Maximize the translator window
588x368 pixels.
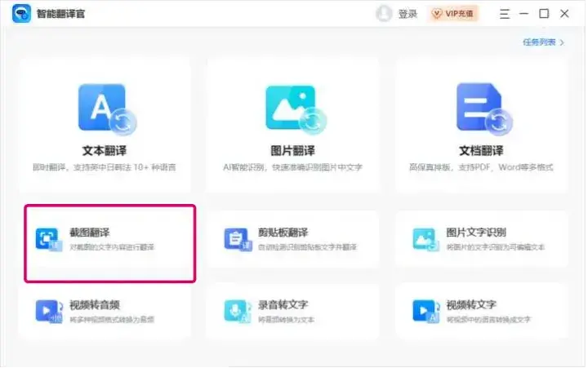click(544, 14)
